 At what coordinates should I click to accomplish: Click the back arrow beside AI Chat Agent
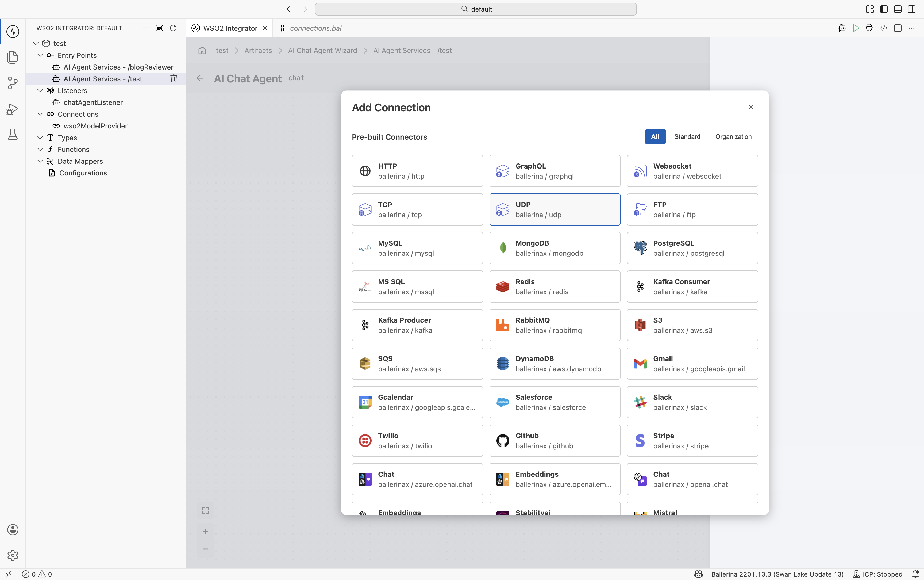click(x=200, y=78)
